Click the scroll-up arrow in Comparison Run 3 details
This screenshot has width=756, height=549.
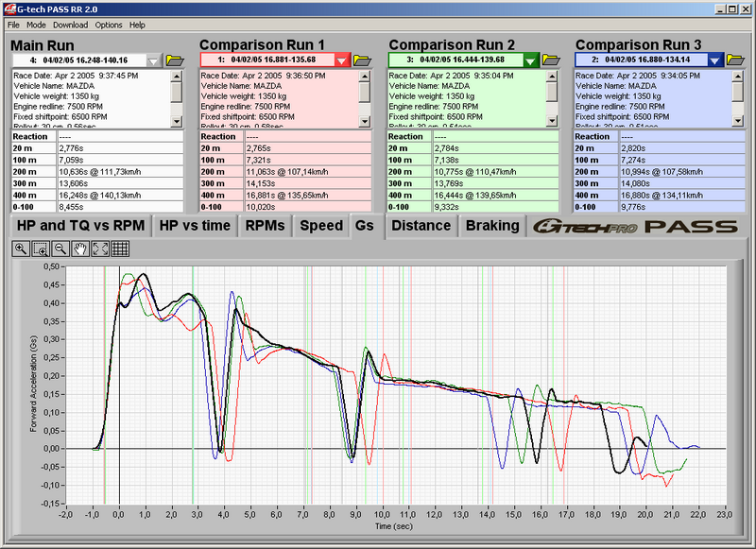738,77
